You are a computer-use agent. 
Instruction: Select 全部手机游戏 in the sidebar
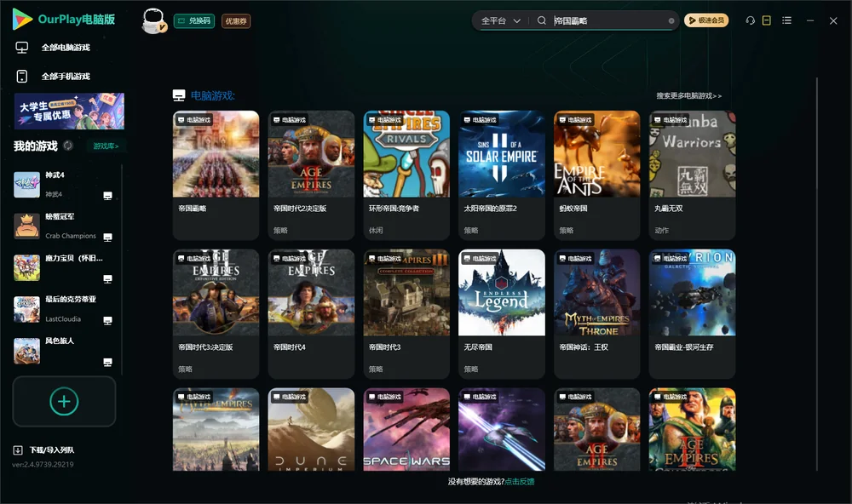coord(66,76)
